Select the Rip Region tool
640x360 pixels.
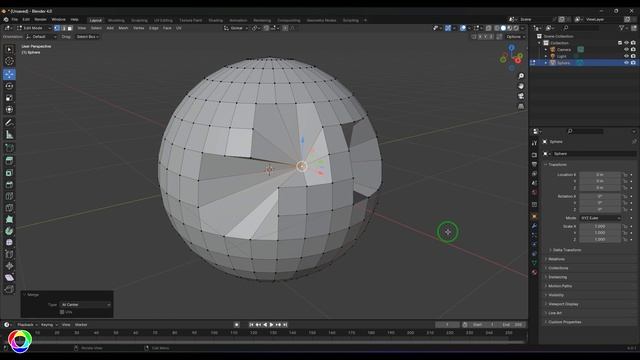9,289
